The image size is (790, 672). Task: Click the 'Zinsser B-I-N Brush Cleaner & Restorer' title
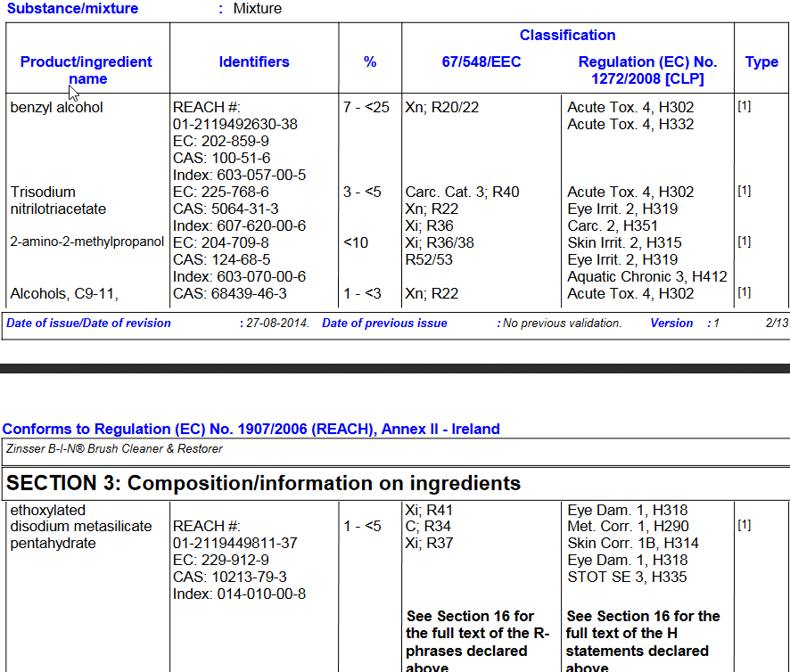coord(114,449)
